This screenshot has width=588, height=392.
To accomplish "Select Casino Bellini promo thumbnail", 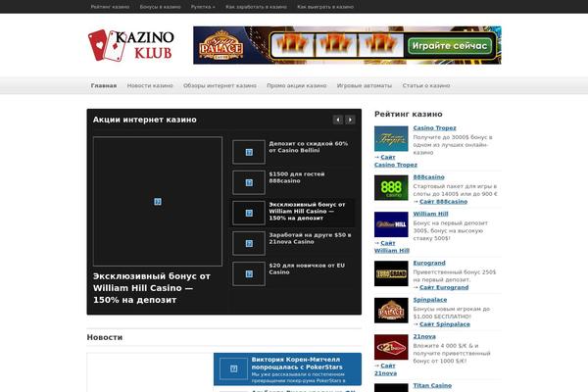I will click(249, 152).
